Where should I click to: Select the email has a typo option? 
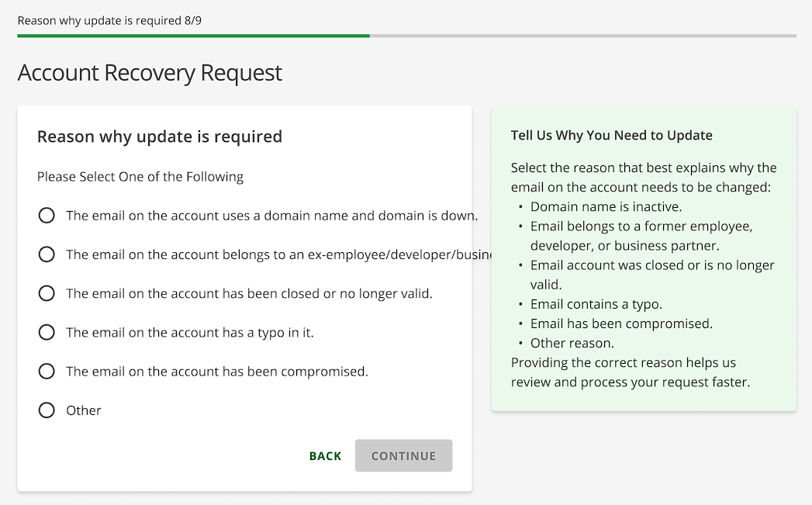[x=47, y=332]
